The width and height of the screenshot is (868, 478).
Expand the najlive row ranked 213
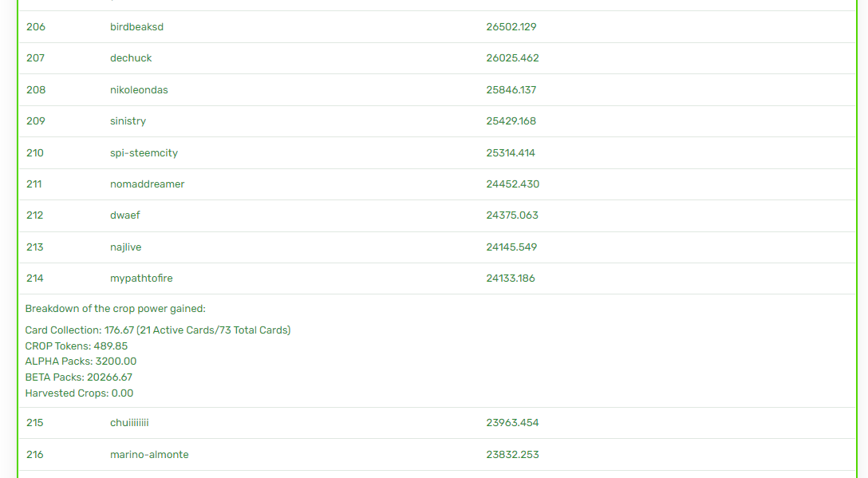(437, 247)
